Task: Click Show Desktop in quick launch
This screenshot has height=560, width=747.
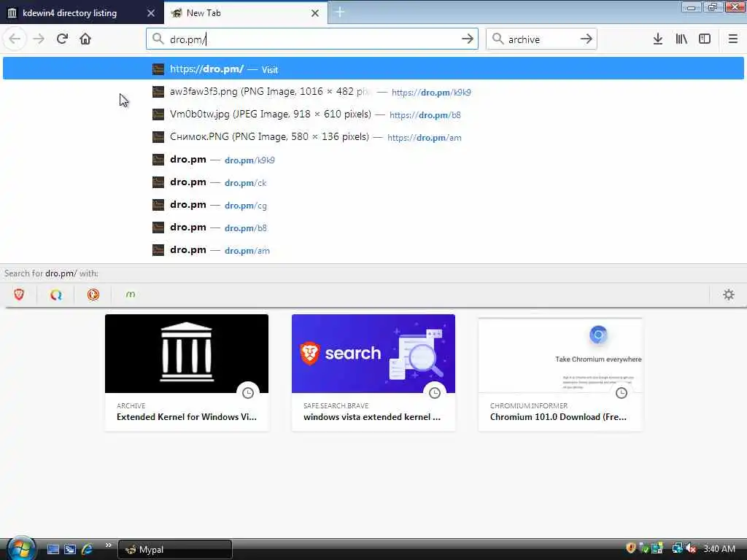Action: coord(53,549)
